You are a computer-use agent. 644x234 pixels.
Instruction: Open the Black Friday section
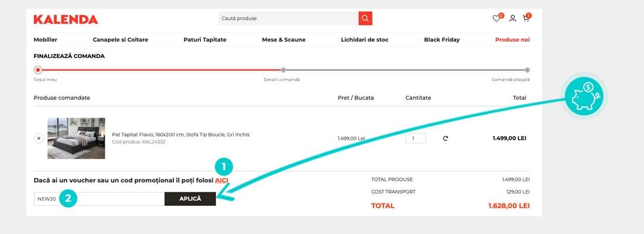(441, 40)
